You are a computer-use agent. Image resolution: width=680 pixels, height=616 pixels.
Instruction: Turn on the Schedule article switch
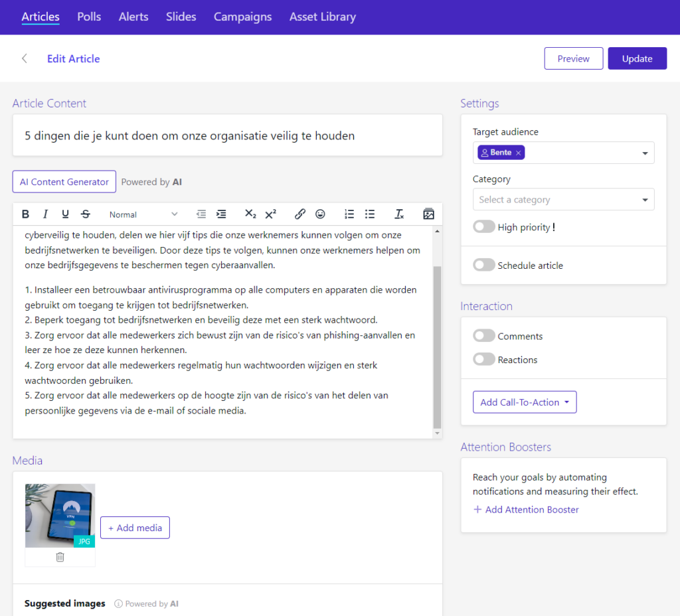pos(484,266)
